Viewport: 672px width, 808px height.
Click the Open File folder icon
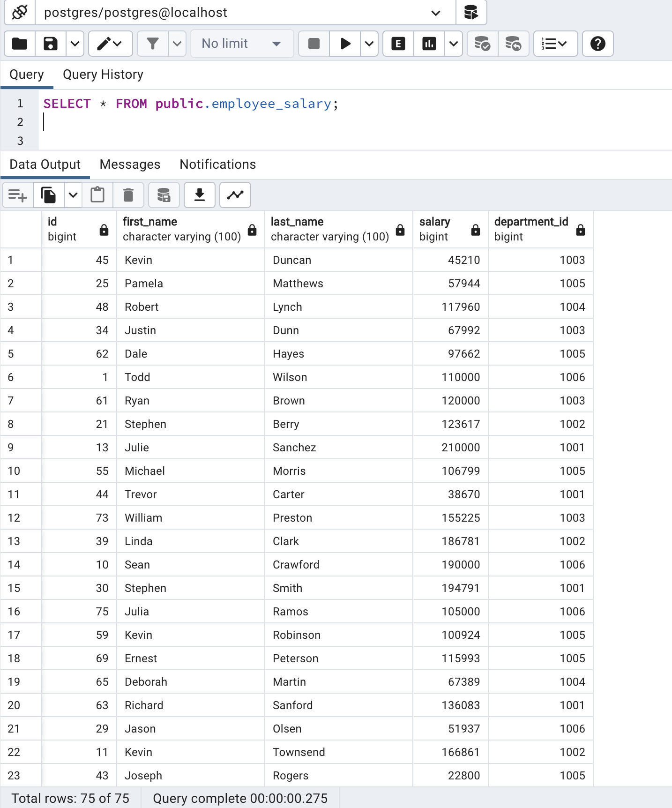[x=20, y=44]
